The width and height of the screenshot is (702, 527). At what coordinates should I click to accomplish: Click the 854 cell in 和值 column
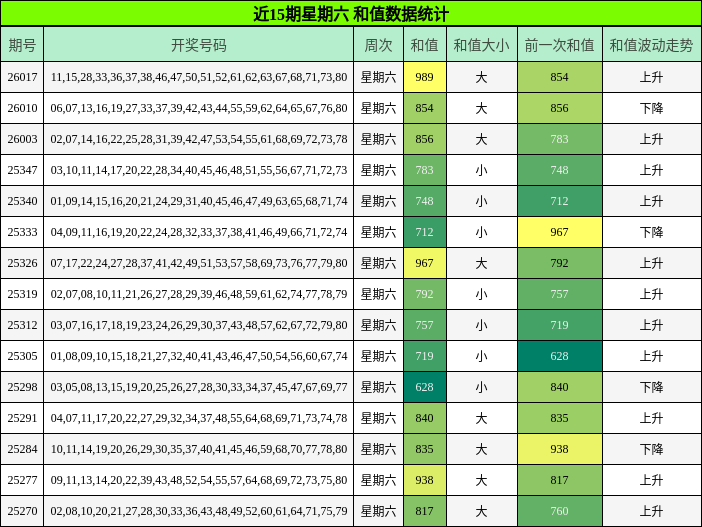point(424,108)
